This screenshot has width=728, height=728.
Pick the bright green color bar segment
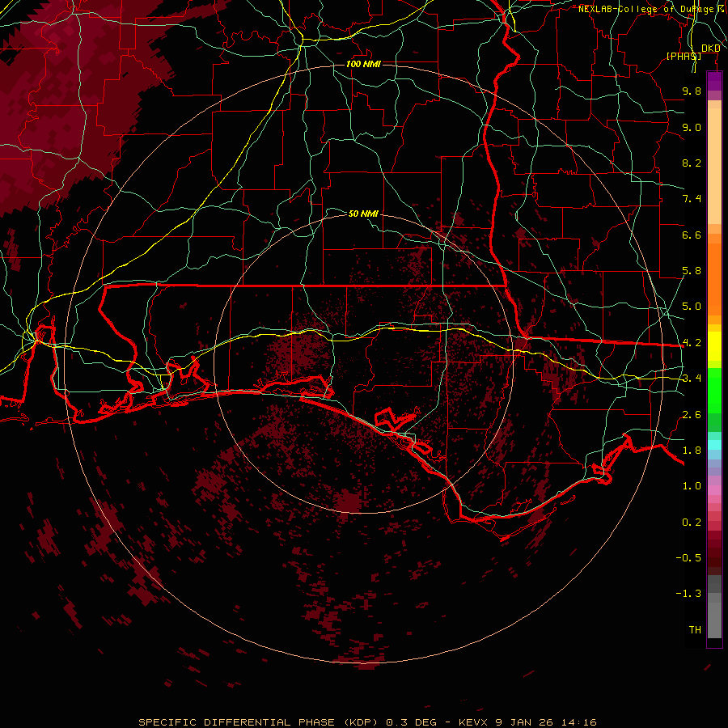(714, 389)
